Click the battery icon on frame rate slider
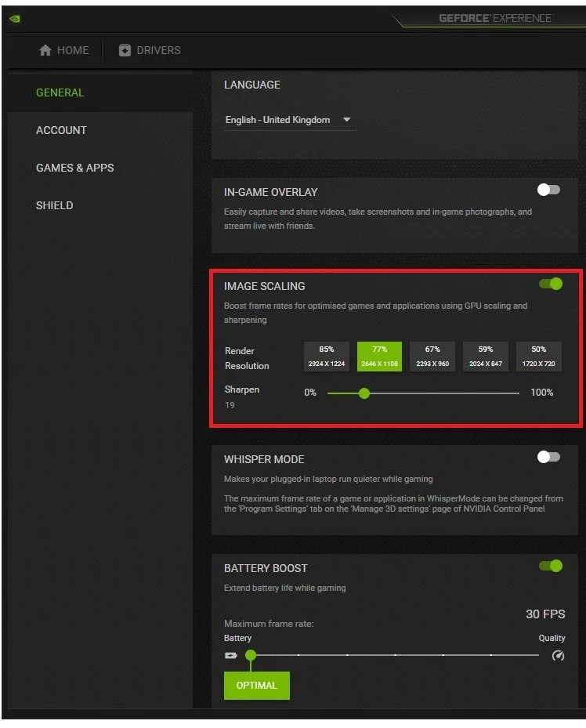 [230, 656]
